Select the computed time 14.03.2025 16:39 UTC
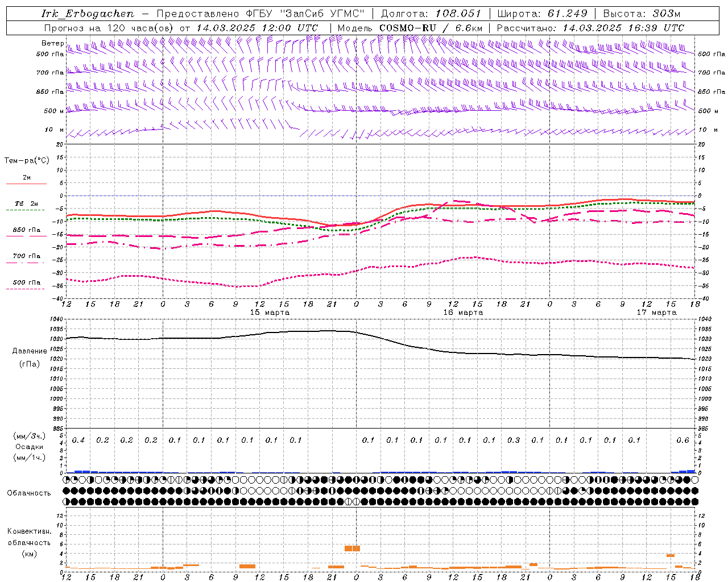Viewport: 728px width, 582px height. pos(623,28)
